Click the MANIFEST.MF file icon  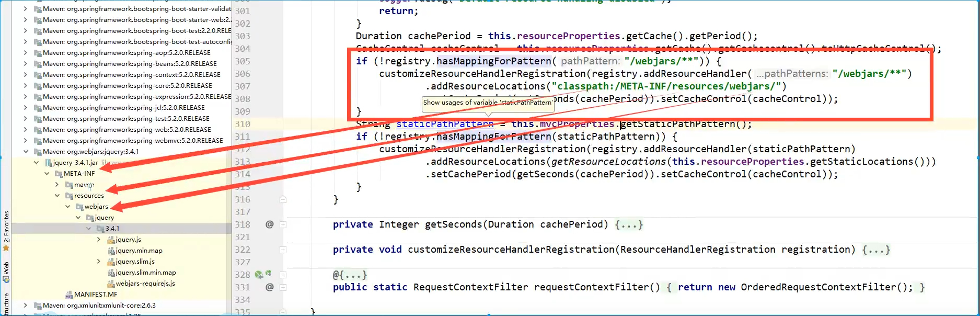(x=69, y=295)
